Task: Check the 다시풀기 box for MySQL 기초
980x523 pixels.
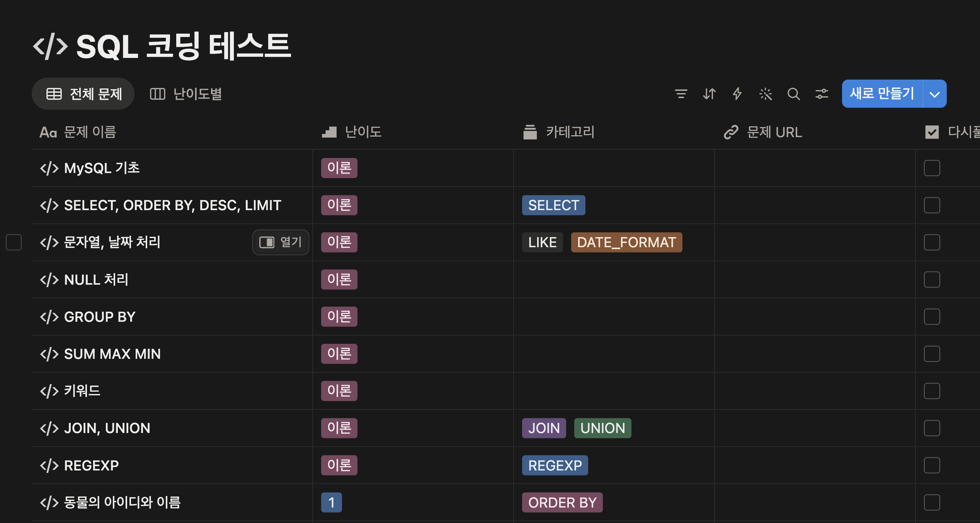Action: [x=932, y=168]
